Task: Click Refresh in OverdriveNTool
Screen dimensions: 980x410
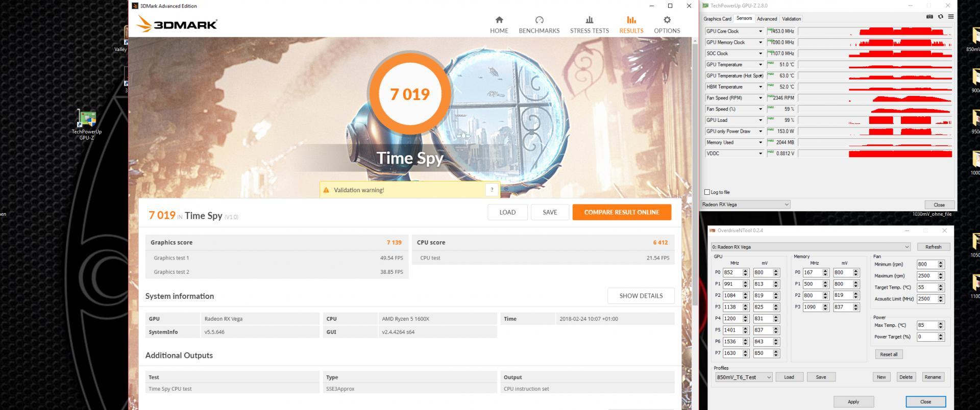Action: (933, 247)
